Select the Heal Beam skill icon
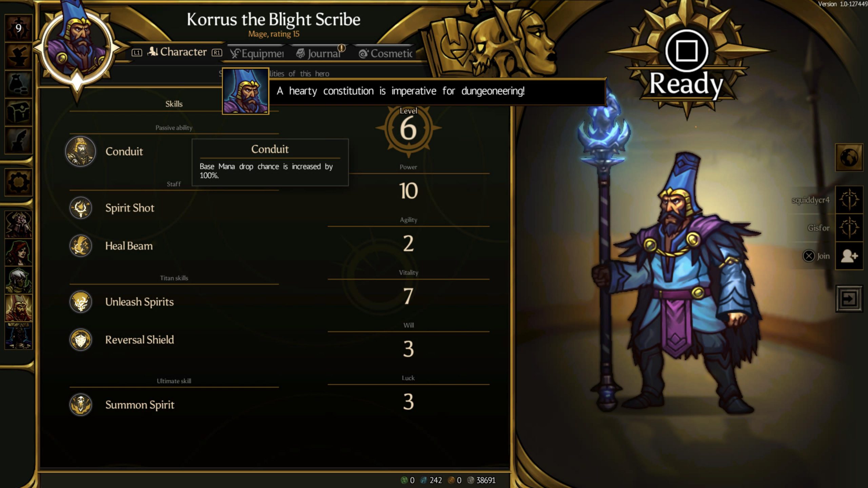The image size is (868, 488). [81, 246]
